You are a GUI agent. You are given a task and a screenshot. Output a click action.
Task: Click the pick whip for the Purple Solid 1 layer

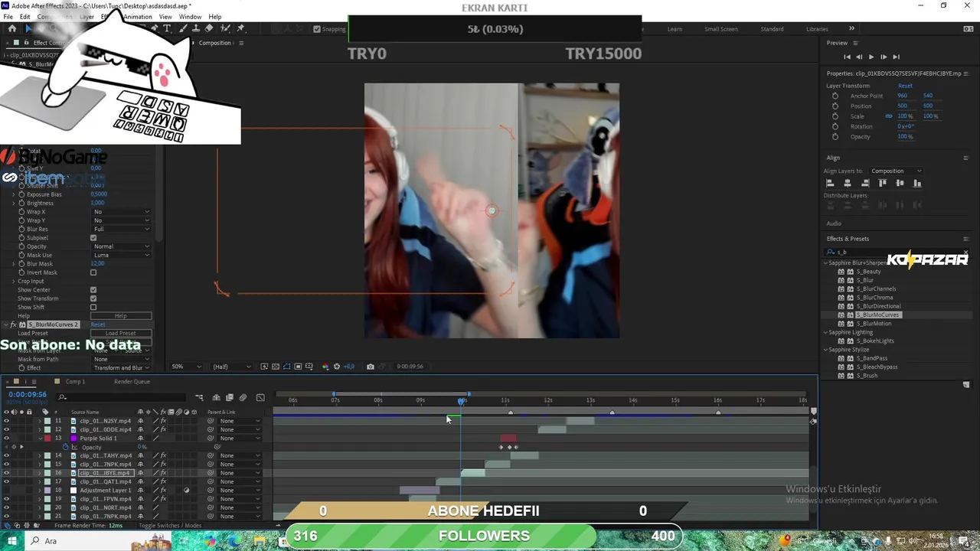coord(211,439)
